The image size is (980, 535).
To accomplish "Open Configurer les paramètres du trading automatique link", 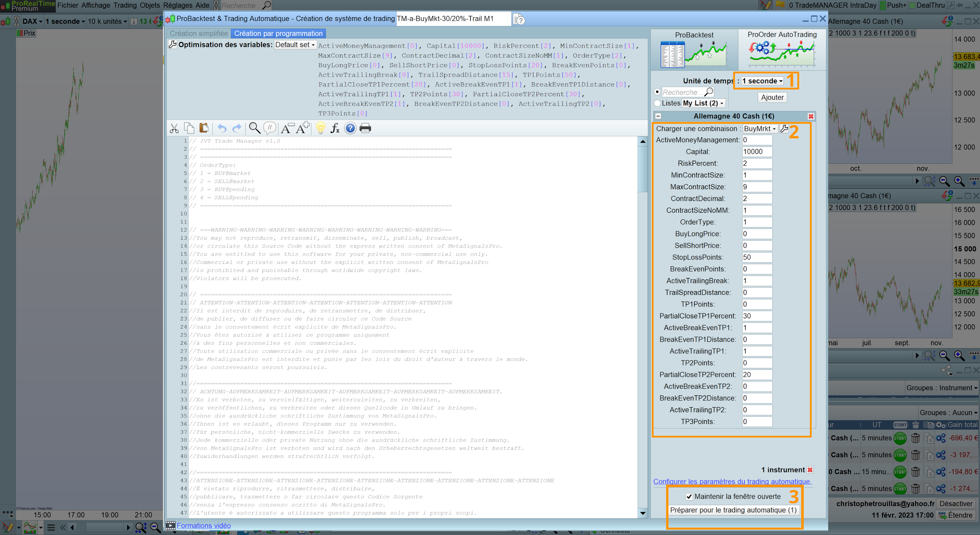I will pyautogui.click(x=732, y=481).
